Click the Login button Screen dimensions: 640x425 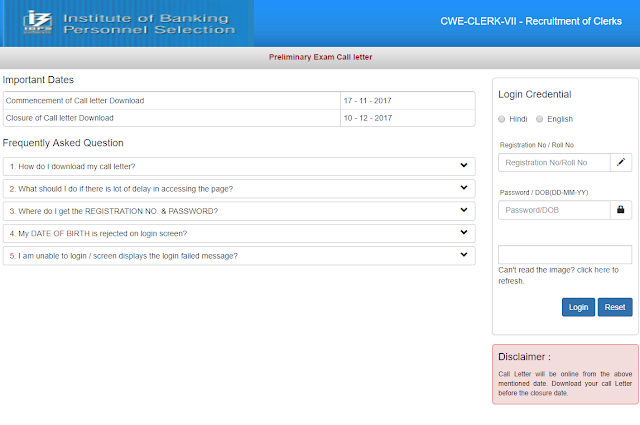(x=578, y=307)
